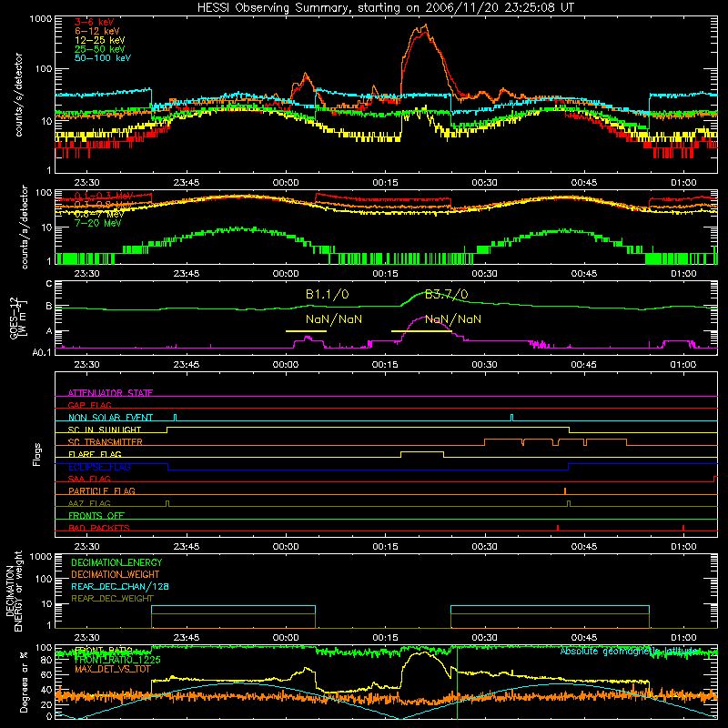Click the raised FLARE_FLAG step segment
The image size is (728, 728).
tap(422, 451)
